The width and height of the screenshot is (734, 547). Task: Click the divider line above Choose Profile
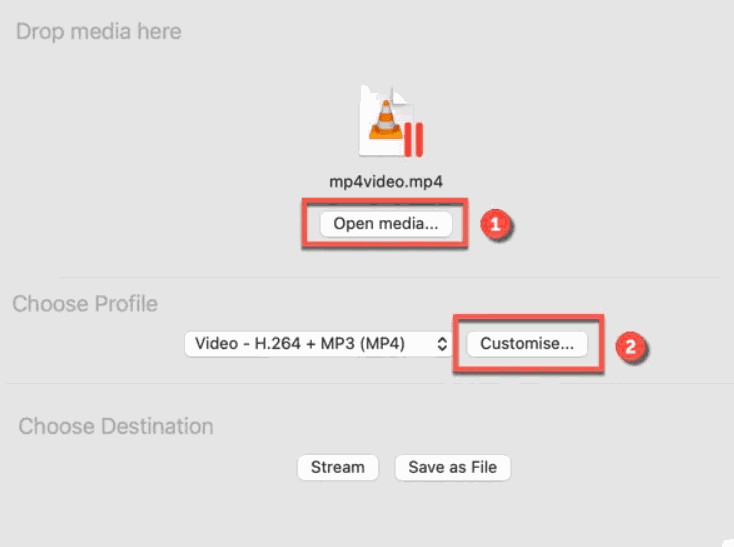pyautogui.click(x=389, y=277)
